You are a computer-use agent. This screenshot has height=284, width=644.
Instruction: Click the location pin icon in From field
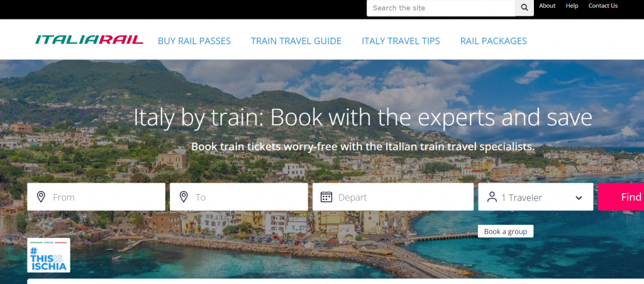(41, 197)
